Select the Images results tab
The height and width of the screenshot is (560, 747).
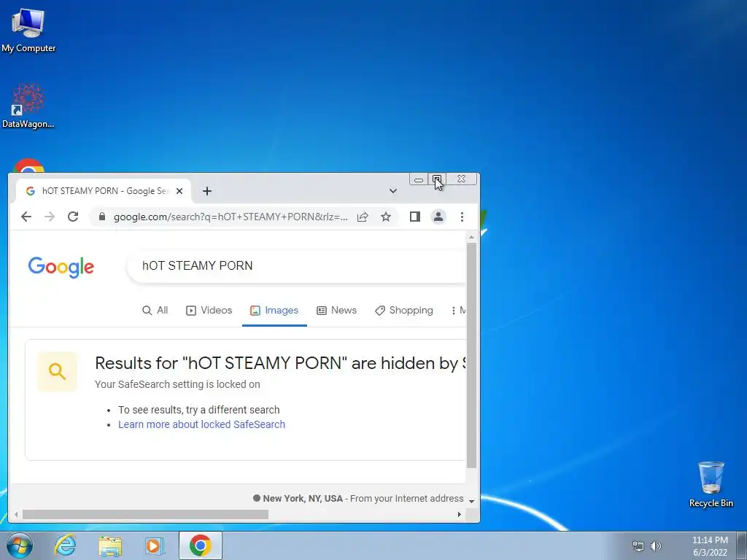coord(274,311)
